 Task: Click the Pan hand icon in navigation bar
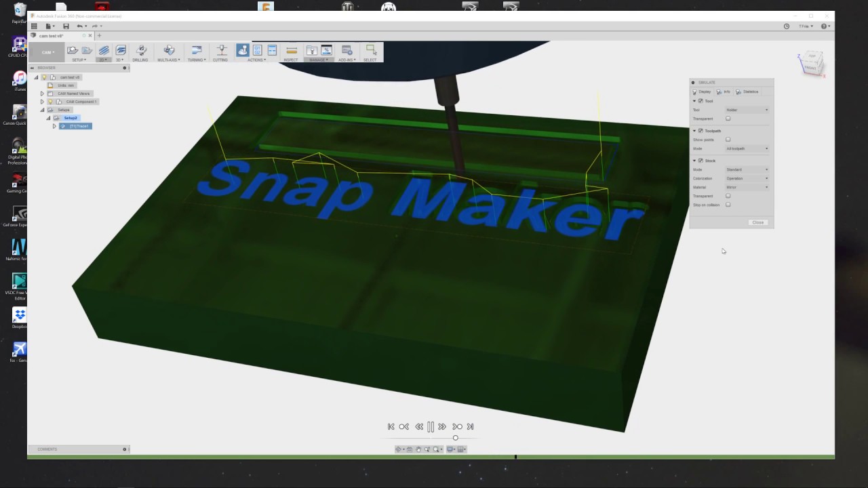418,449
